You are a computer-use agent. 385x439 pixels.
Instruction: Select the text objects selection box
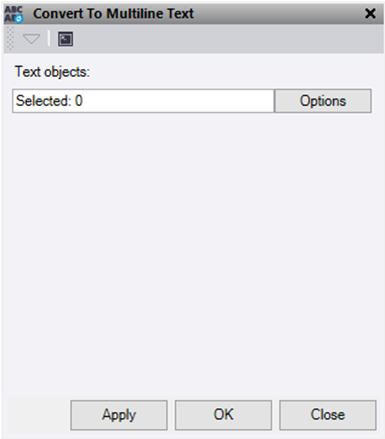point(143,101)
